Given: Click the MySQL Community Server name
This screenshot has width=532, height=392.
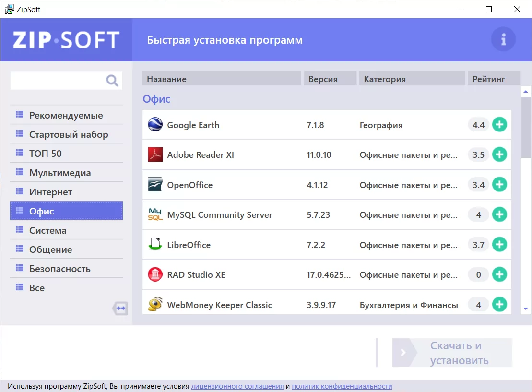Looking at the screenshot, I should (x=220, y=215).
